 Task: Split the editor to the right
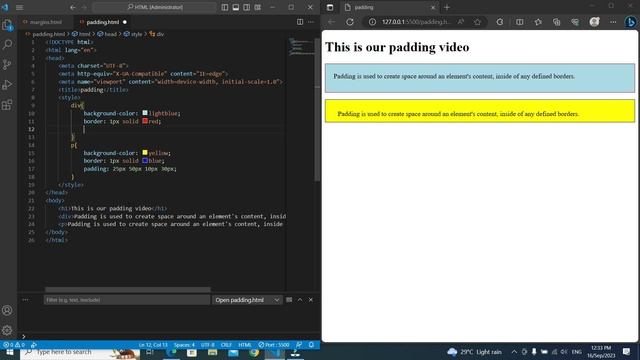tap(300, 22)
